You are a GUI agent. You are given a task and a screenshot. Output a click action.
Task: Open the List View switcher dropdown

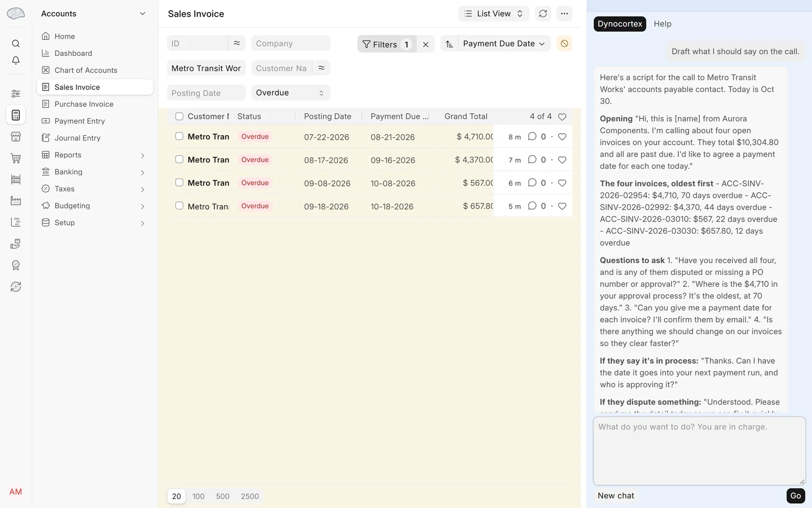(494, 14)
